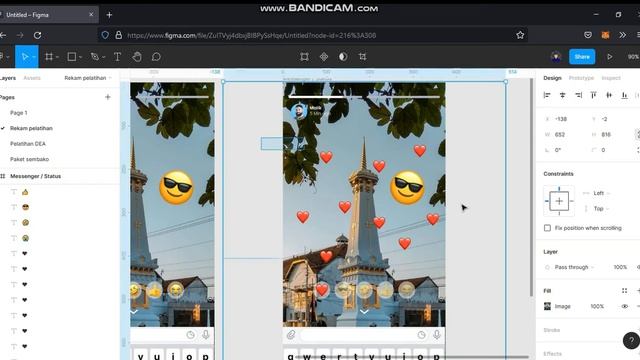The height and width of the screenshot is (360, 640).
Task: Click the Image fill swatch thumbnail
Action: coord(547,306)
